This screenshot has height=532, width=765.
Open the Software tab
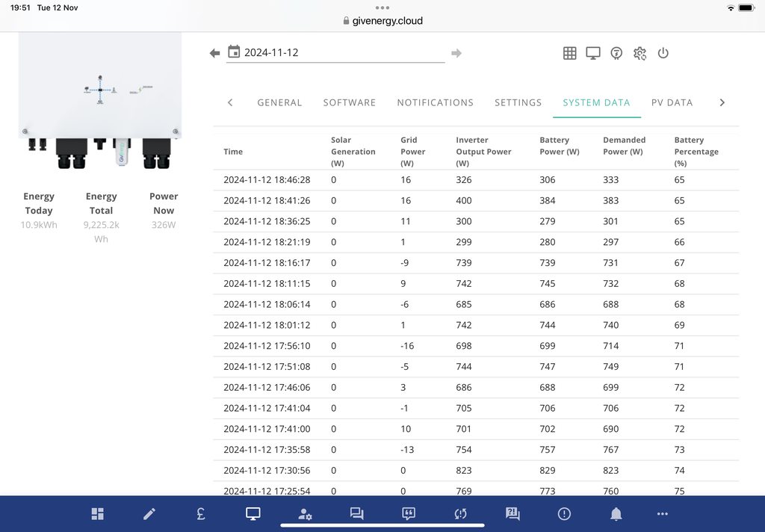[350, 102]
